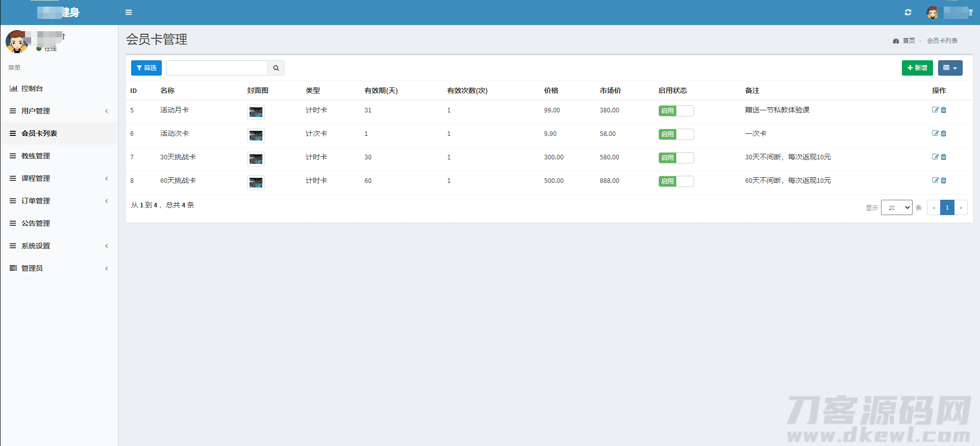Click the hamburger sidebar toggle icon

click(x=129, y=12)
